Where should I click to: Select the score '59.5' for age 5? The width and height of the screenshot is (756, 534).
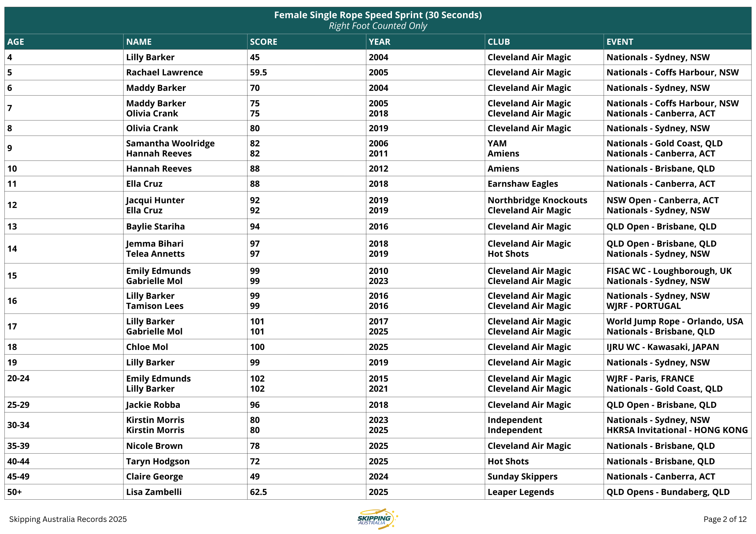click(x=258, y=72)
